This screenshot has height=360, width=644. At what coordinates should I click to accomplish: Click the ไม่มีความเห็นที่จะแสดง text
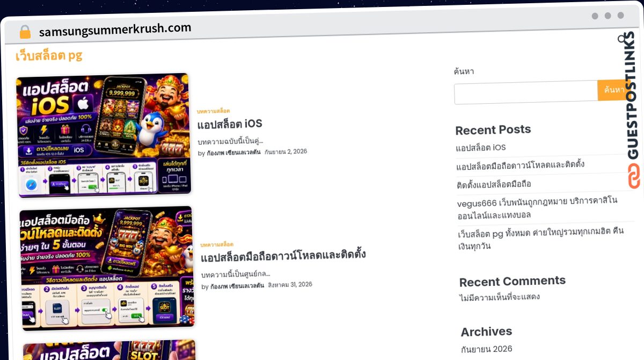click(500, 298)
